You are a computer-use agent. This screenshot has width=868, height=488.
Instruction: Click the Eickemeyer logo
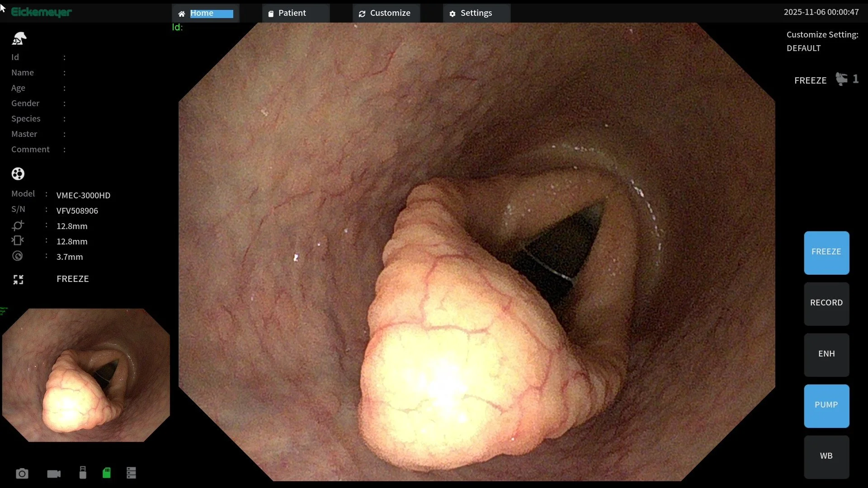click(41, 12)
